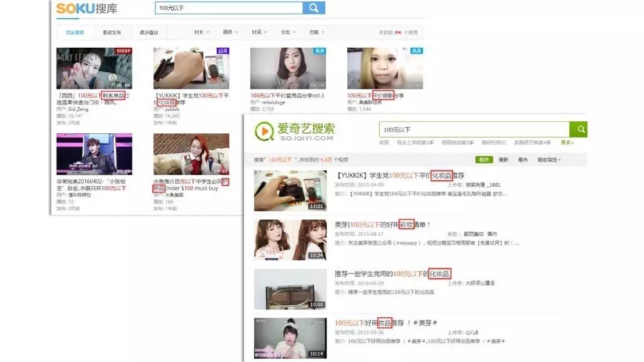Expand the 时长 filter dropdown
644x362 pixels.
click(202, 32)
